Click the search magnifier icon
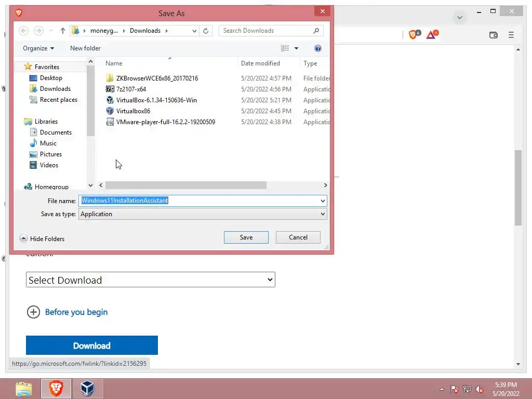The height and width of the screenshot is (399, 532). coord(316,31)
